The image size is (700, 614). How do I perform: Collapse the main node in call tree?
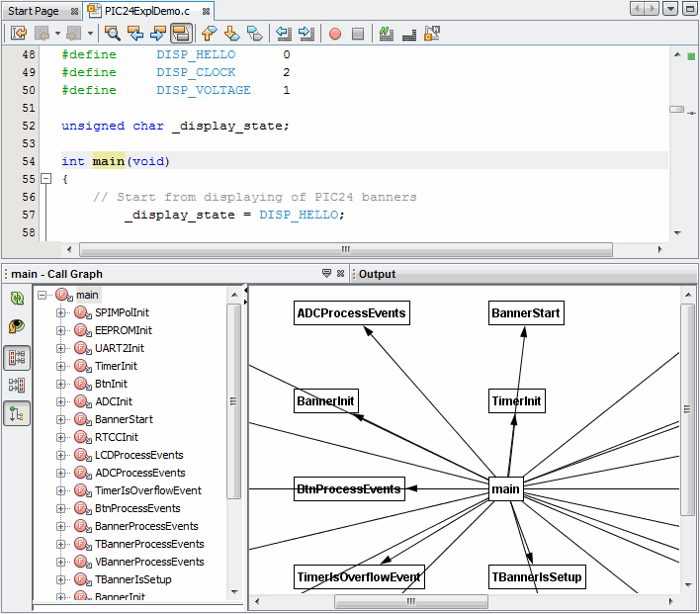click(43, 295)
